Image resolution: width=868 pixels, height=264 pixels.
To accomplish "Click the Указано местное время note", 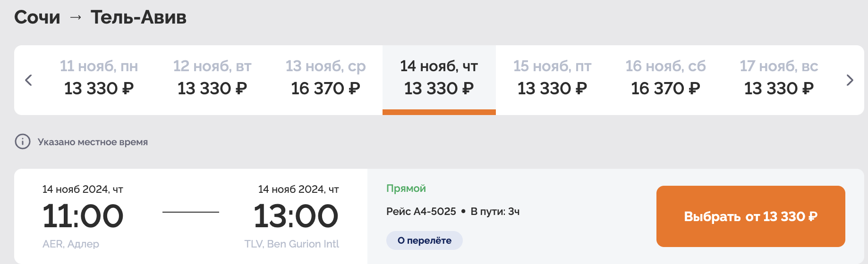I will coord(93,142).
